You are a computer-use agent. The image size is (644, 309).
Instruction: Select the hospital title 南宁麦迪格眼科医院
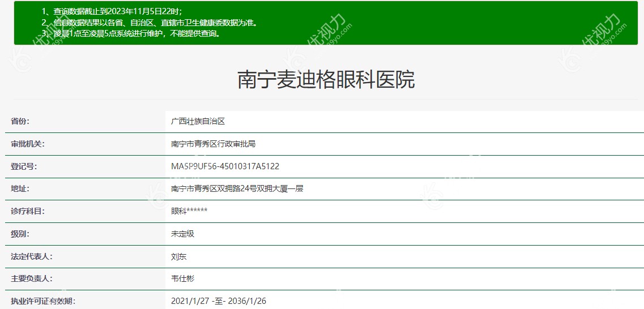tap(326, 80)
